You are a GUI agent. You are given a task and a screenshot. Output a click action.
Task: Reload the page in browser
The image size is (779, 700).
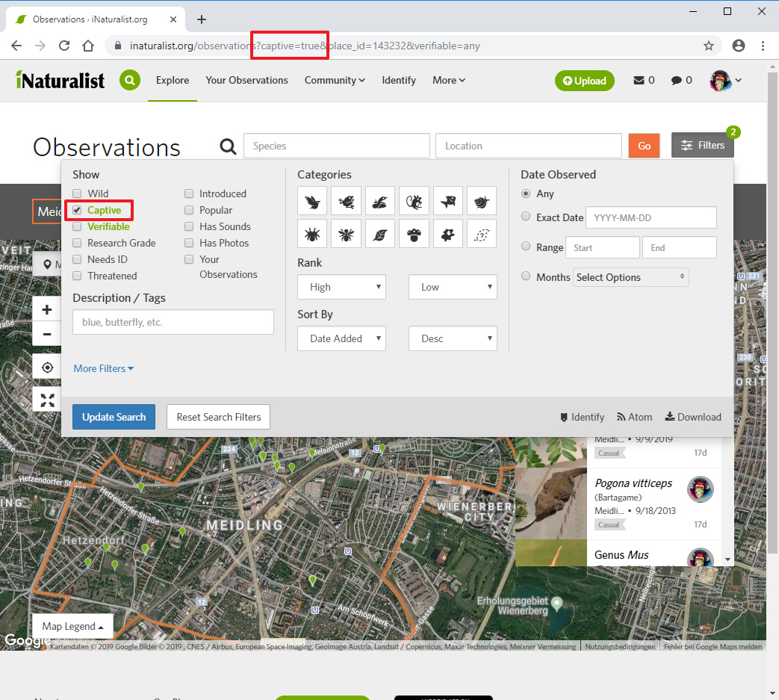[x=64, y=46]
